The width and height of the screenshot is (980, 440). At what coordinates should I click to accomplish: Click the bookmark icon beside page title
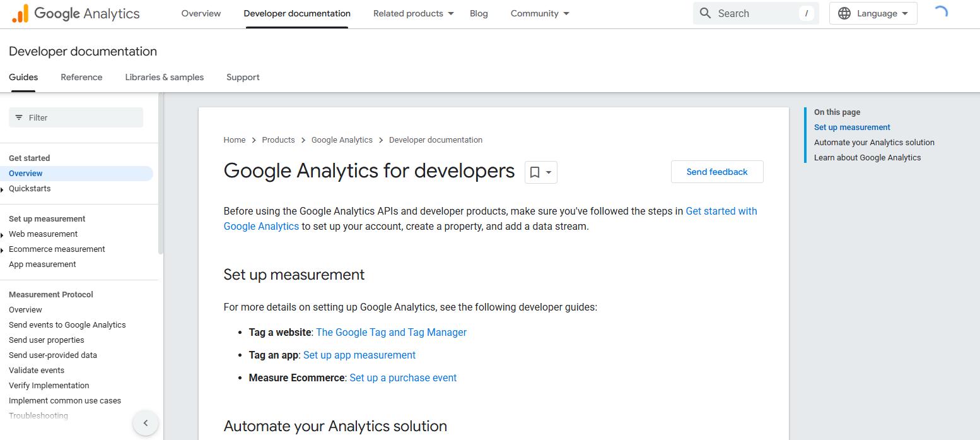click(x=535, y=172)
